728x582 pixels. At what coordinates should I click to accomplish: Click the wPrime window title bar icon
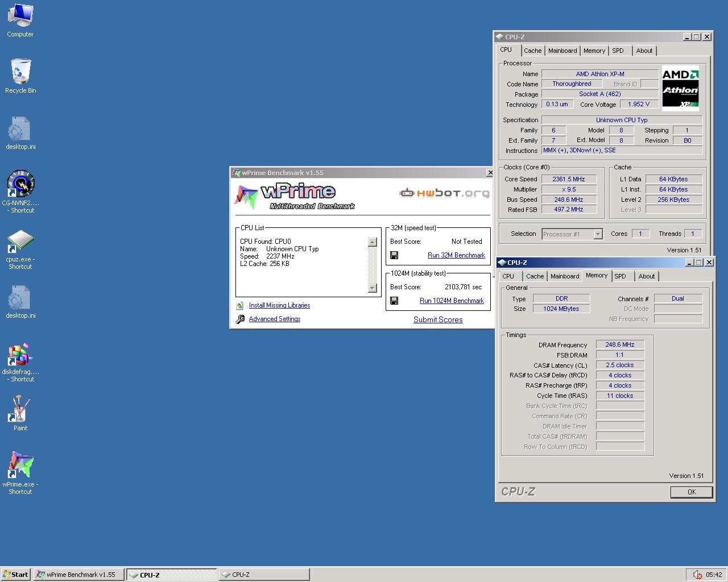(237, 173)
